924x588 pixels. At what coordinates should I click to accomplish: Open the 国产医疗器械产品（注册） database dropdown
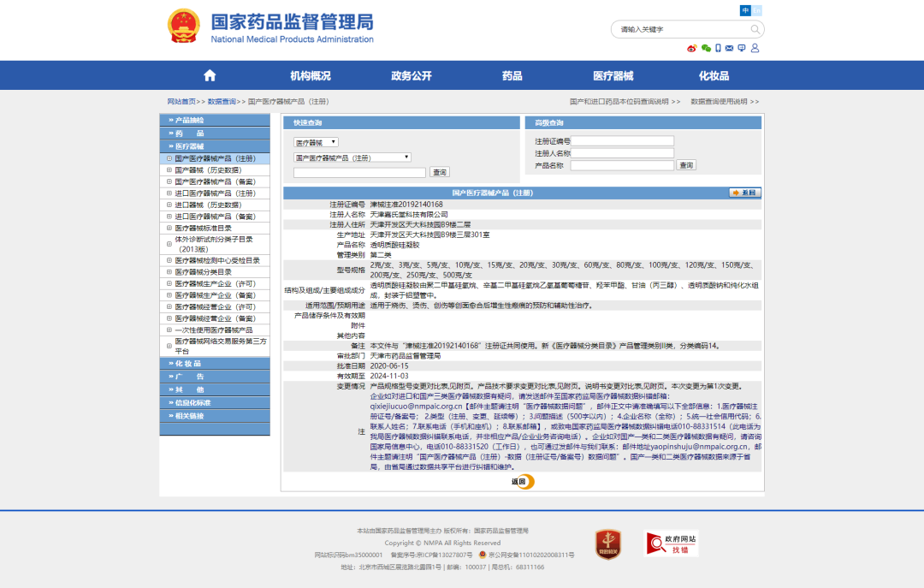(x=352, y=157)
